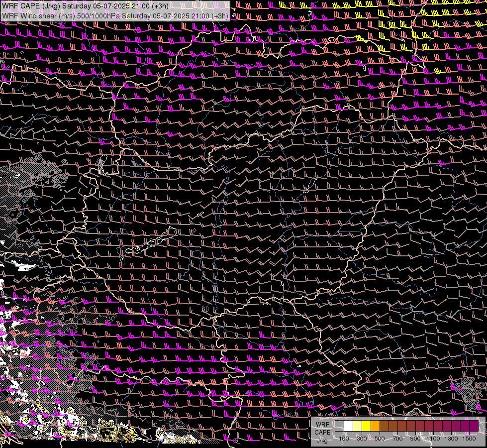
Task: Click the title line 'WRF Wind shear (m/s) 500/1000hPa'
Action: coord(61,16)
